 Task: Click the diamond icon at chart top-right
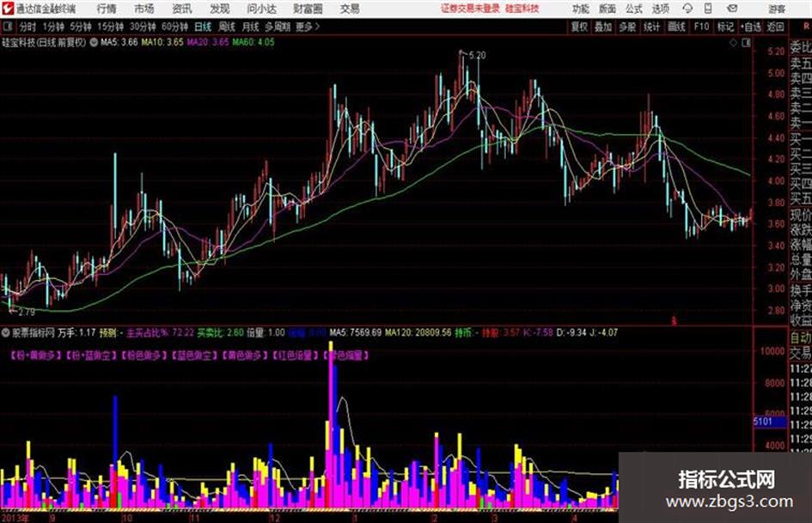(733, 43)
